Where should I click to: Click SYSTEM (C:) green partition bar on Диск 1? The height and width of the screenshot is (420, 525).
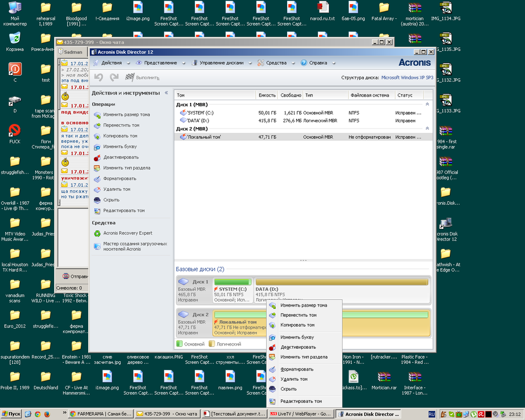pyautogui.click(x=233, y=282)
